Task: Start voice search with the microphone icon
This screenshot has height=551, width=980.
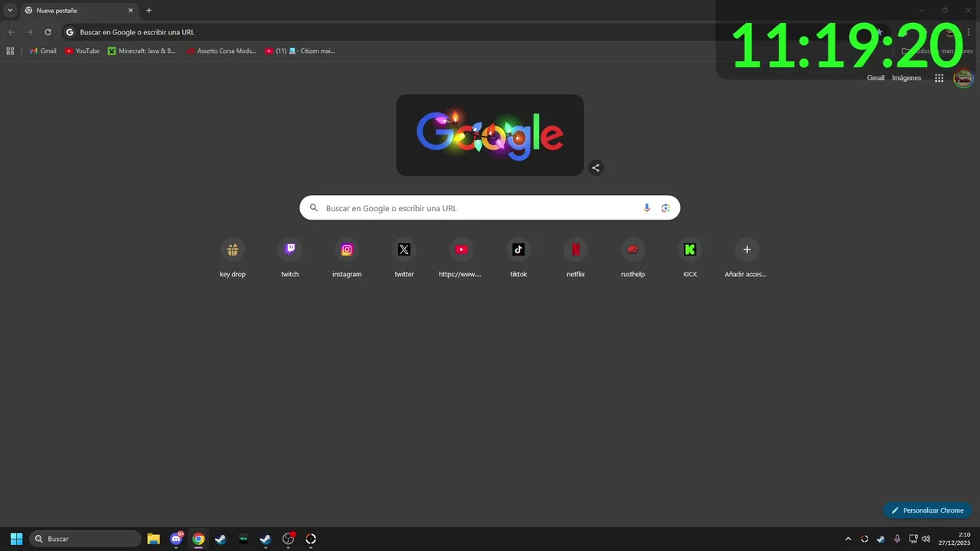Action: tap(647, 208)
